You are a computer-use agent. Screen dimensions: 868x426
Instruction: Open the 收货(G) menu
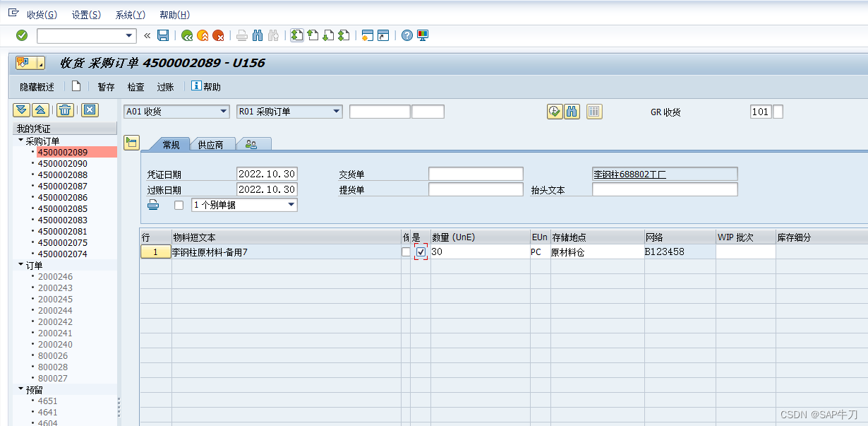[42, 15]
